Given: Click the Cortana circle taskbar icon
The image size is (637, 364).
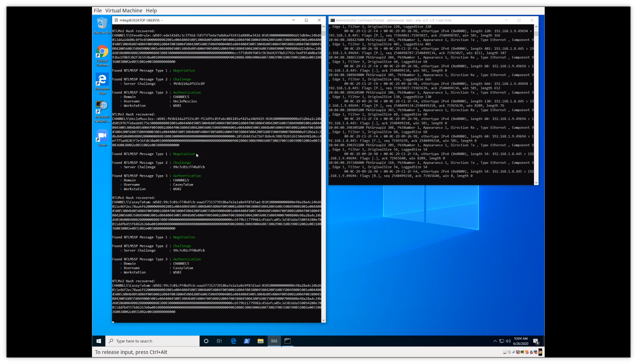Looking at the screenshot, I should click(206, 341).
